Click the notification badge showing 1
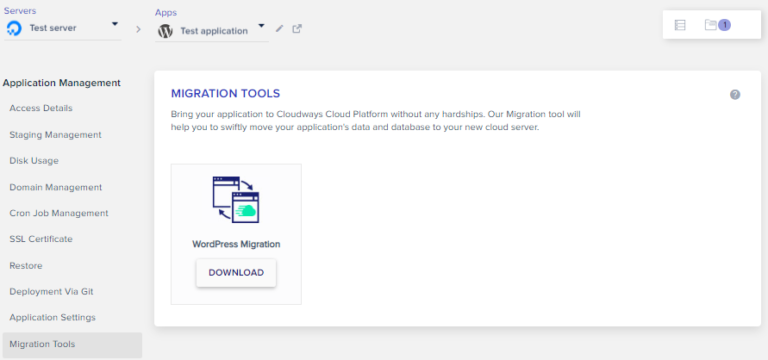This screenshot has width=768, height=360. coord(724,25)
